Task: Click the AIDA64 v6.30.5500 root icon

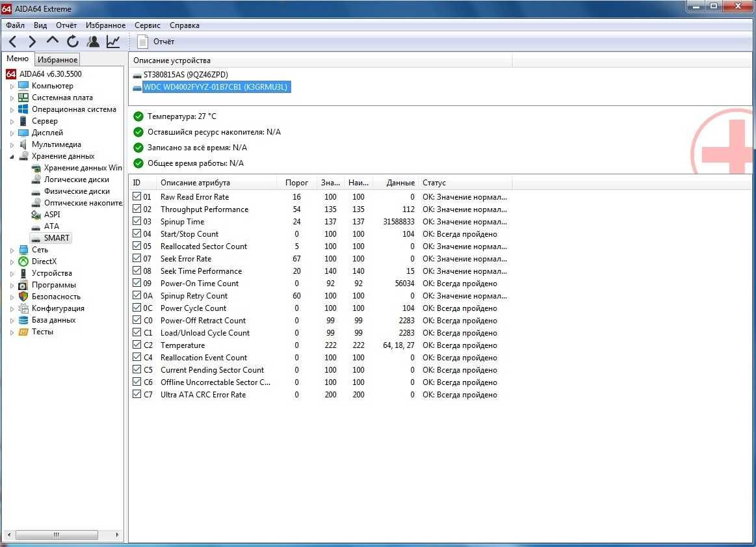Action: (x=10, y=74)
